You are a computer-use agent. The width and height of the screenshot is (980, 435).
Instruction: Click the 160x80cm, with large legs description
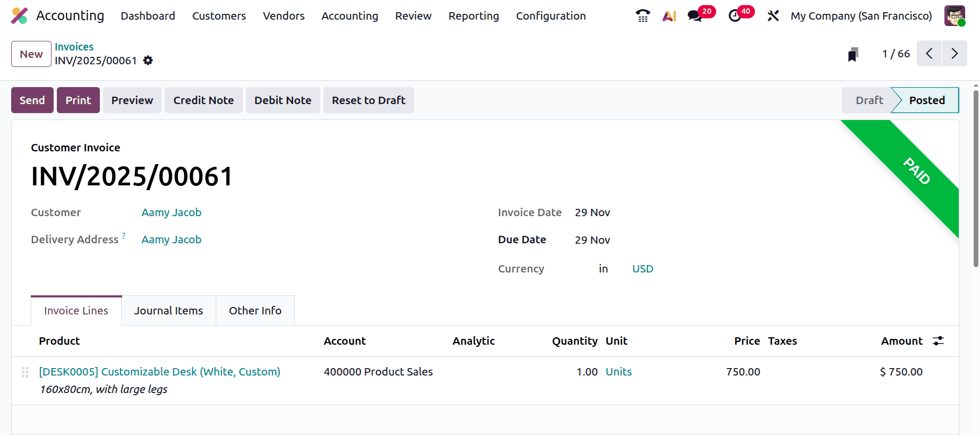pyautogui.click(x=104, y=389)
